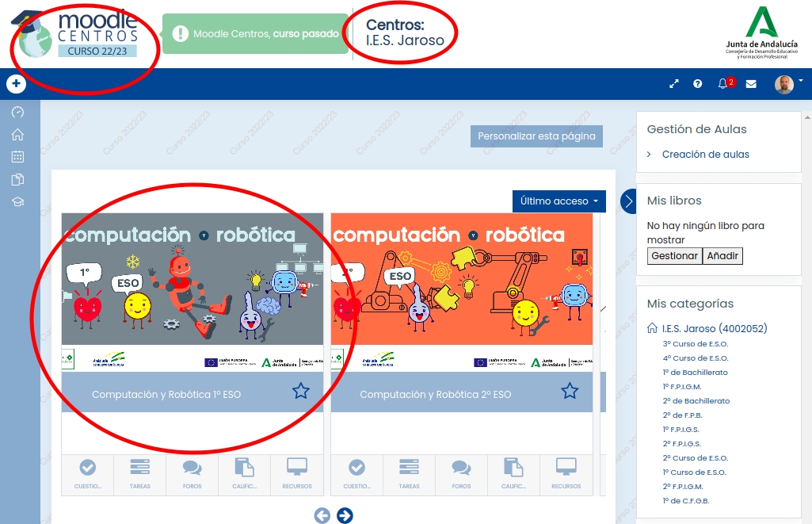Viewport: 812px width, 524px height.
Task: Toggle fullscreen with the expand arrows icon
Action: pos(673,83)
